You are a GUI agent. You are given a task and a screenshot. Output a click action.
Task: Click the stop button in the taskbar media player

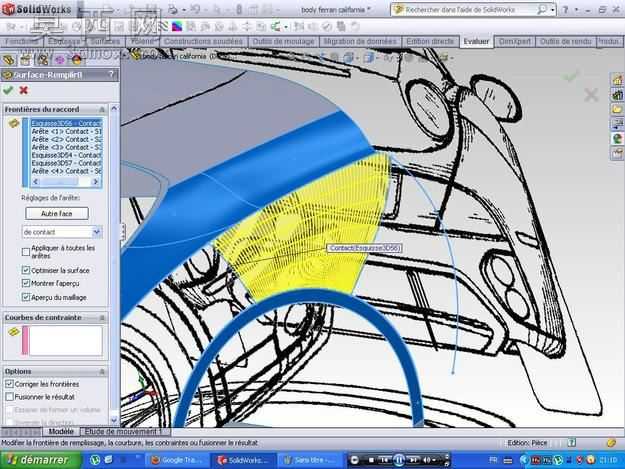[371, 460]
